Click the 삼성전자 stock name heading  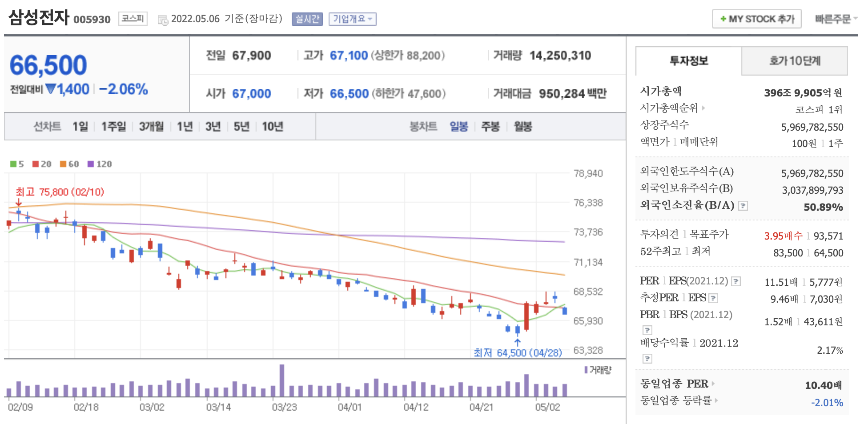click(x=39, y=18)
